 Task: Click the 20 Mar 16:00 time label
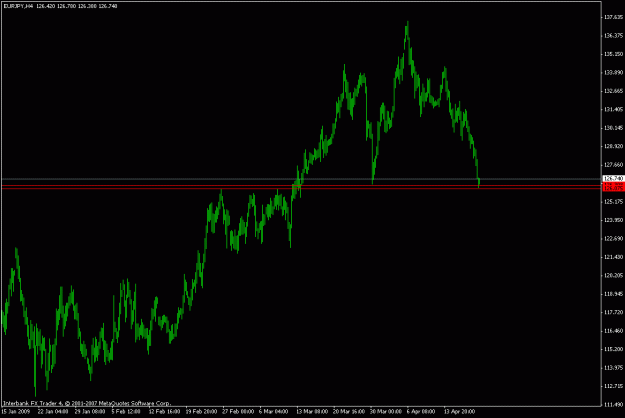pyautogui.click(x=349, y=412)
